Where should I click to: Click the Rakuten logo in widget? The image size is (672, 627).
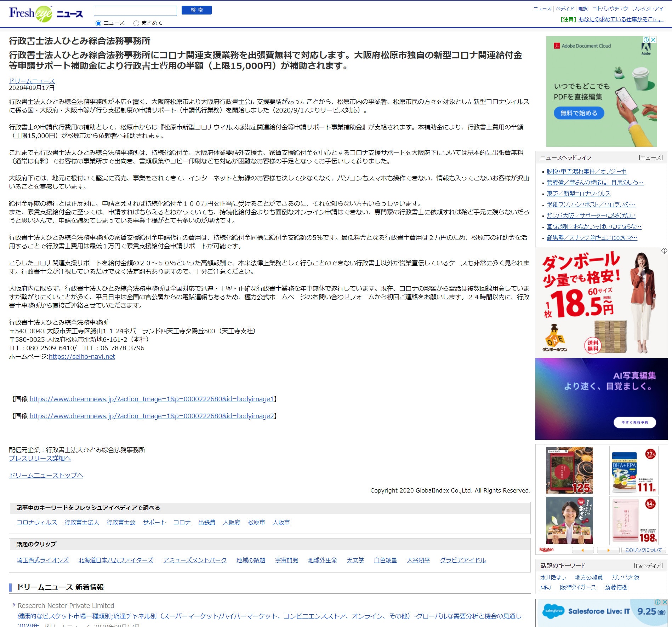[546, 550]
